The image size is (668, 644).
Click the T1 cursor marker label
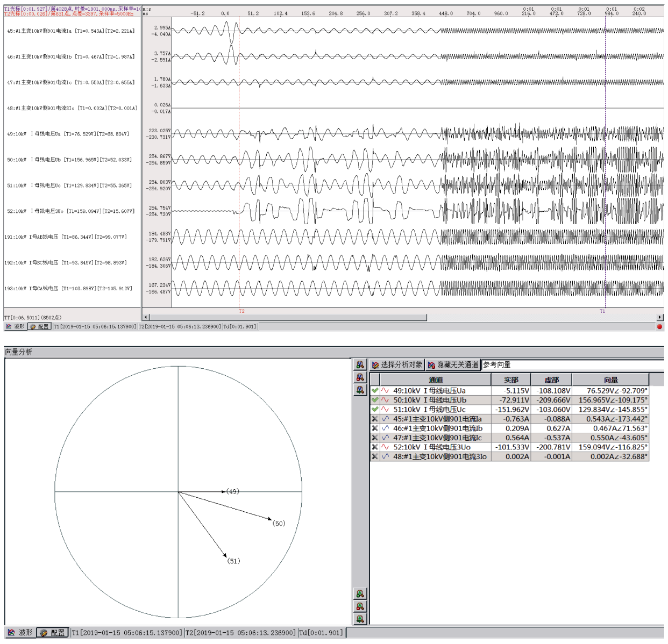click(602, 311)
